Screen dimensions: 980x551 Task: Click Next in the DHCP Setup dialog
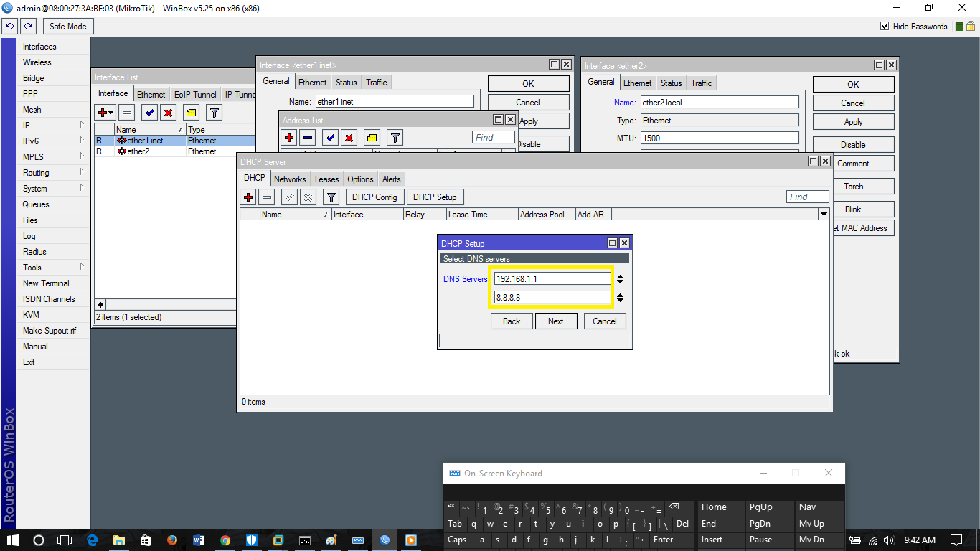pos(556,321)
